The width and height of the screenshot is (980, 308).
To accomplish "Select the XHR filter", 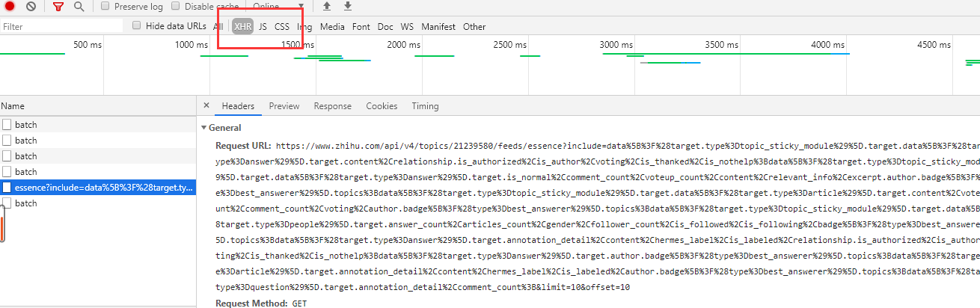I will tap(242, 26).
